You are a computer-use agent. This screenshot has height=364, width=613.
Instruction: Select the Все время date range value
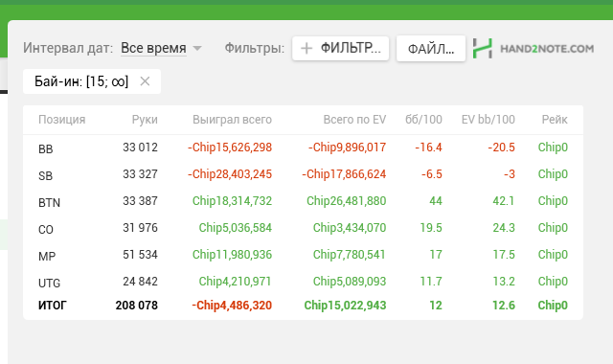point(153,48)
